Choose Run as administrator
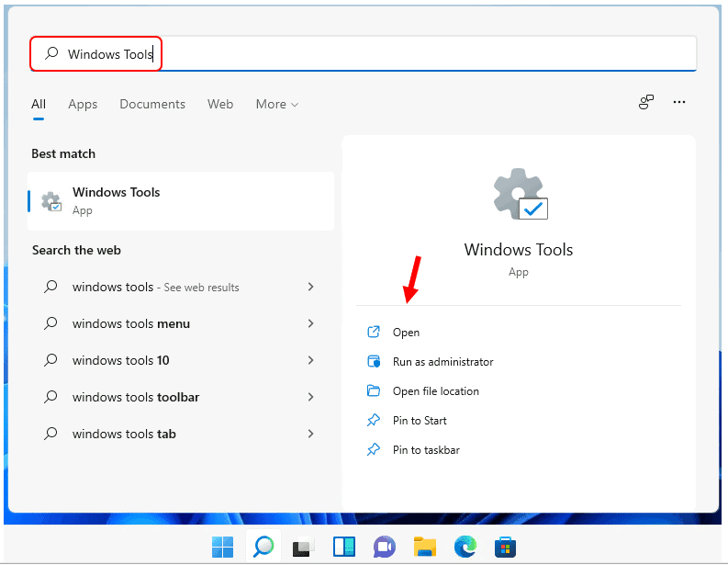This screenshot has height=565, width=728. click(x=442, y=361)
